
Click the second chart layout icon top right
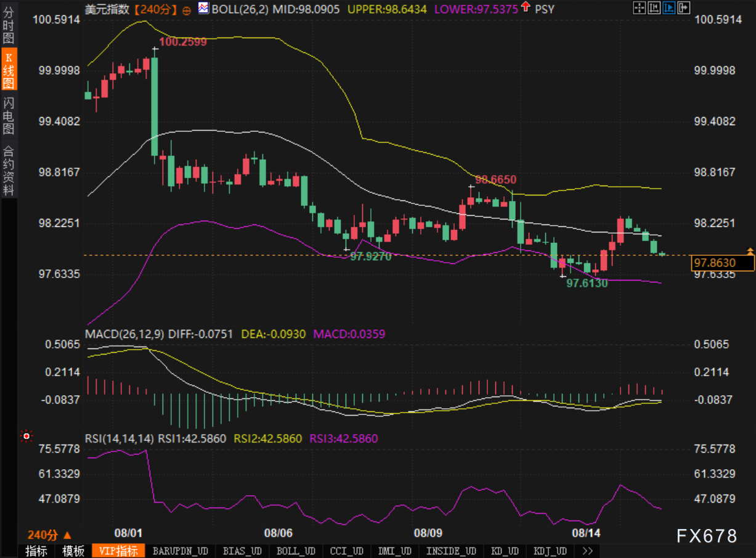point(654,8)
